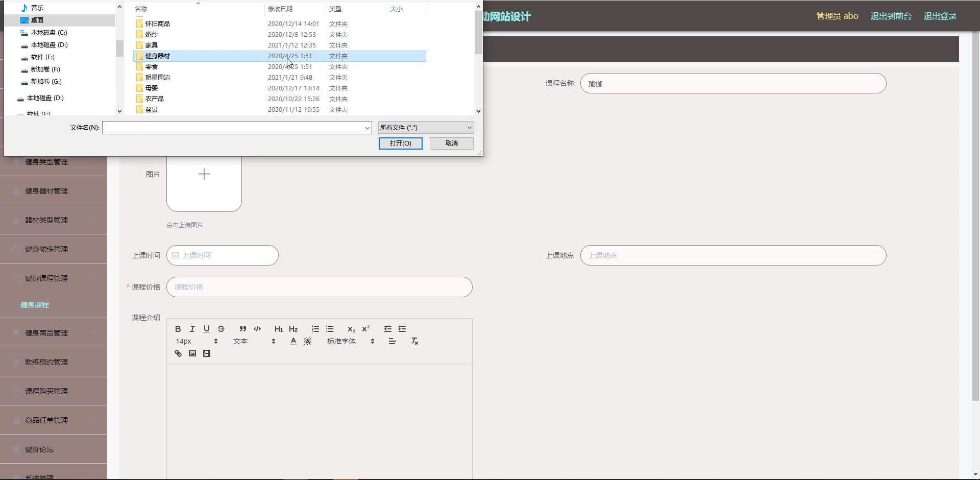Select the 明星周边 folder
The image size is (980, 480).
[157, 78]
